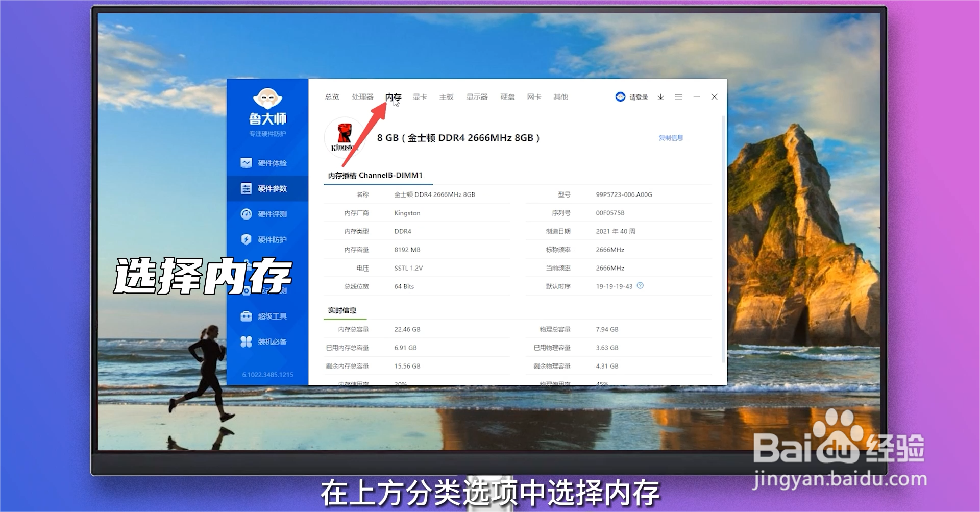The image size is (980, 512).
Task: Click the memory title 8 GB 金士顿 DDR4 2666MHz
Action: pyautogui.click(x=458, y=138)
